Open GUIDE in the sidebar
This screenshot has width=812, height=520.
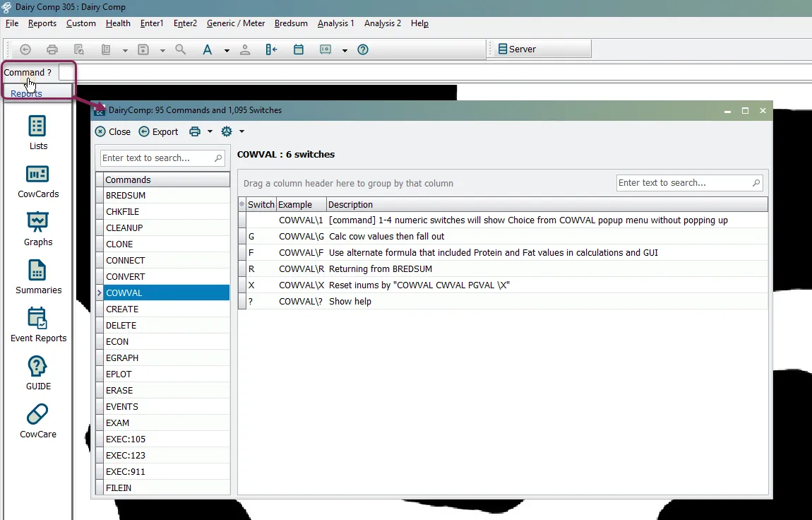point(38,374)
